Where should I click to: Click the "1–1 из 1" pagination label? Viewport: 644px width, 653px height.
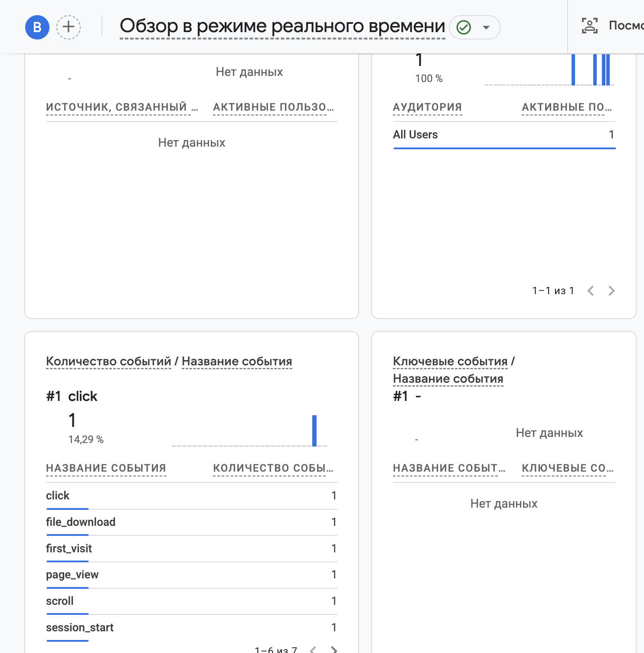[553, 291]
